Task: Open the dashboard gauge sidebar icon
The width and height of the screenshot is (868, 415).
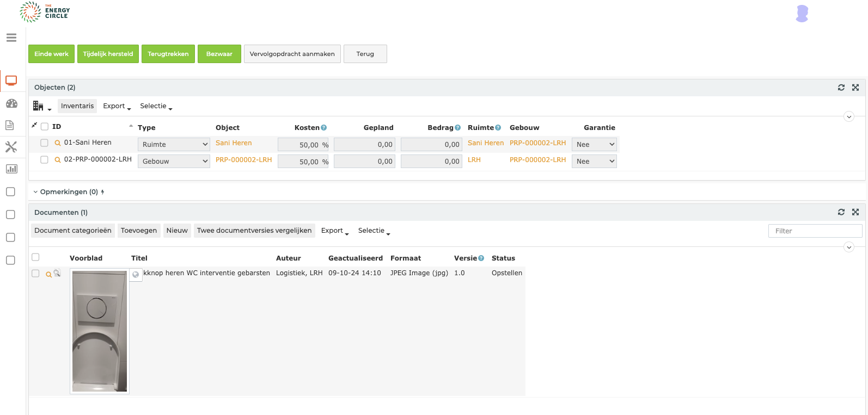Action: (11, 103)
